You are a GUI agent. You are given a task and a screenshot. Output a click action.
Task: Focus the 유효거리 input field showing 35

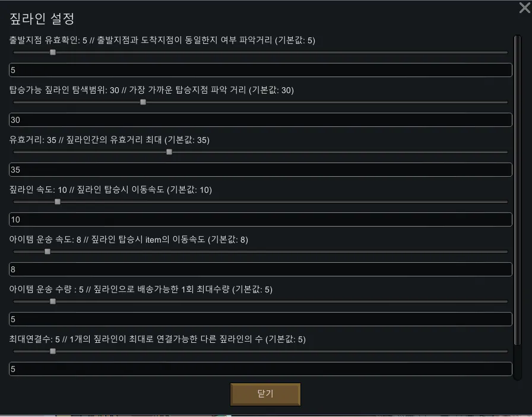click(x=260, y=170)
